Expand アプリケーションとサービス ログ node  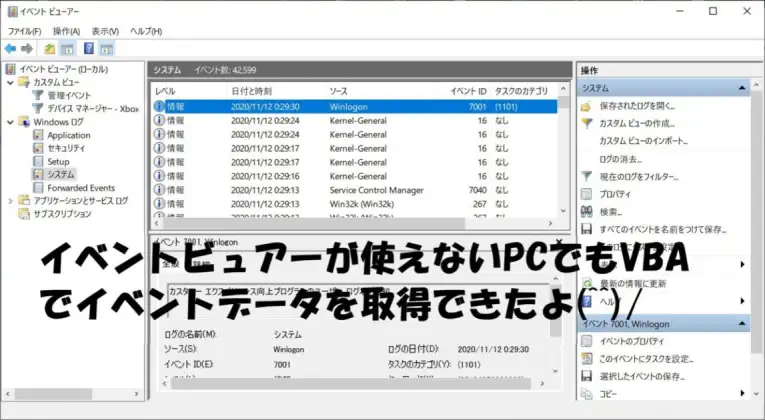pyautogui.click(x=9, y=200)
